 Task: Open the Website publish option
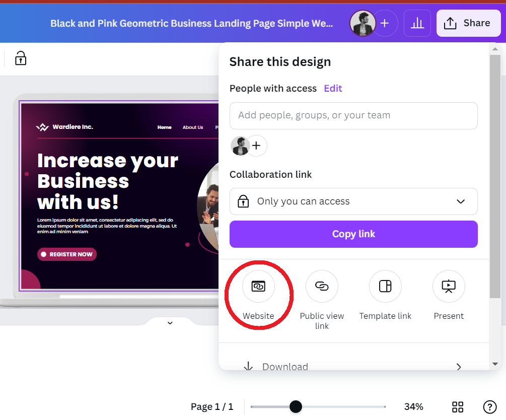point(258,286)
